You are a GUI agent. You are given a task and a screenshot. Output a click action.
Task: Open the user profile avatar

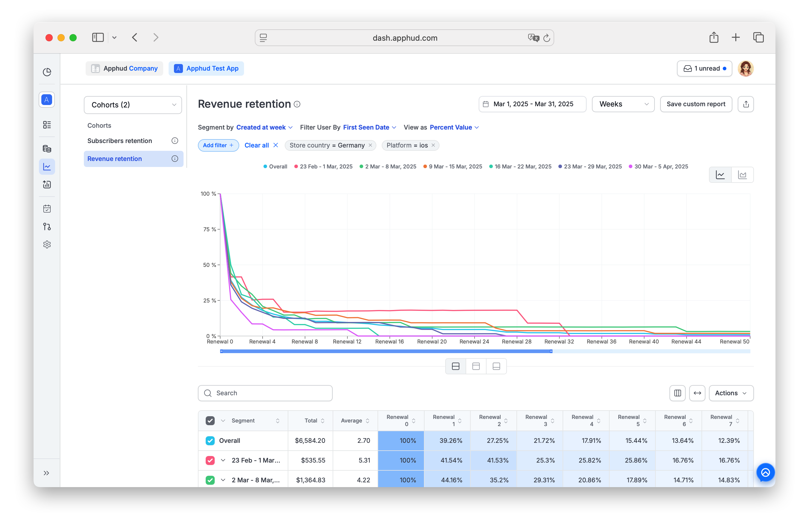point(746,69)
